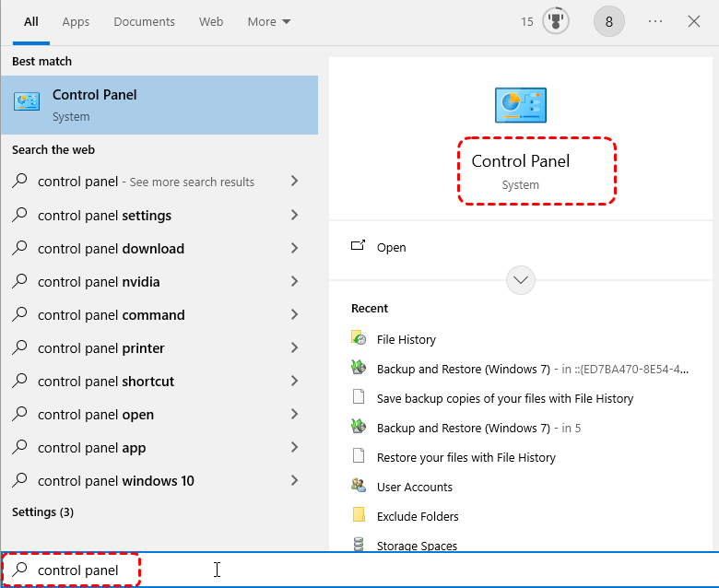The height and width of the screenshot is (588, 719).
Task: Click document icon for Restore your files
Action: (x=359, y=456)
